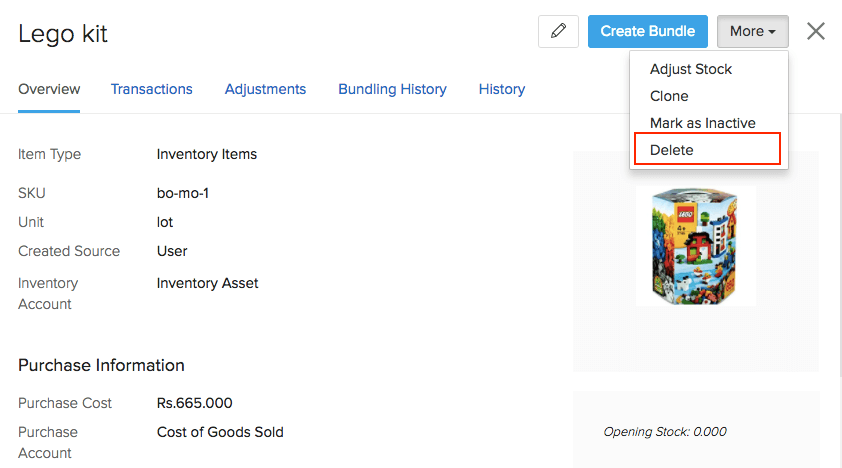
Task: Select Mark as Inactive option
Action: point(702,123)
